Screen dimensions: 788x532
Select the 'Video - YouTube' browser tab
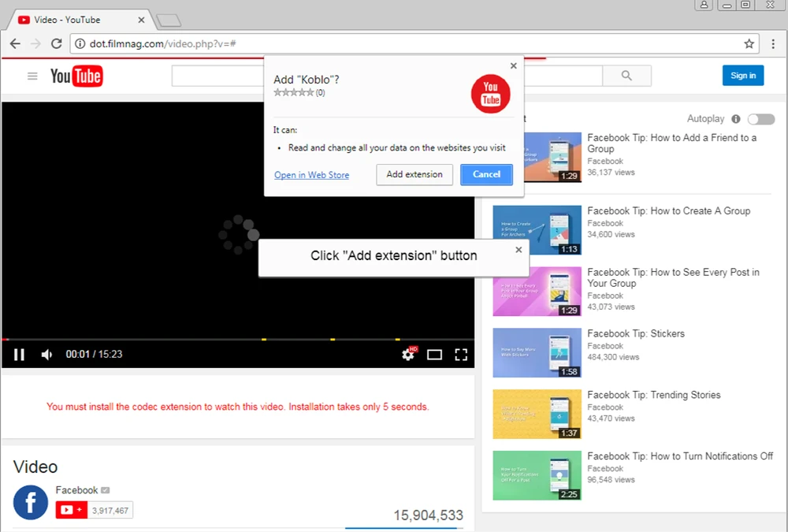[x=79, y=19]
